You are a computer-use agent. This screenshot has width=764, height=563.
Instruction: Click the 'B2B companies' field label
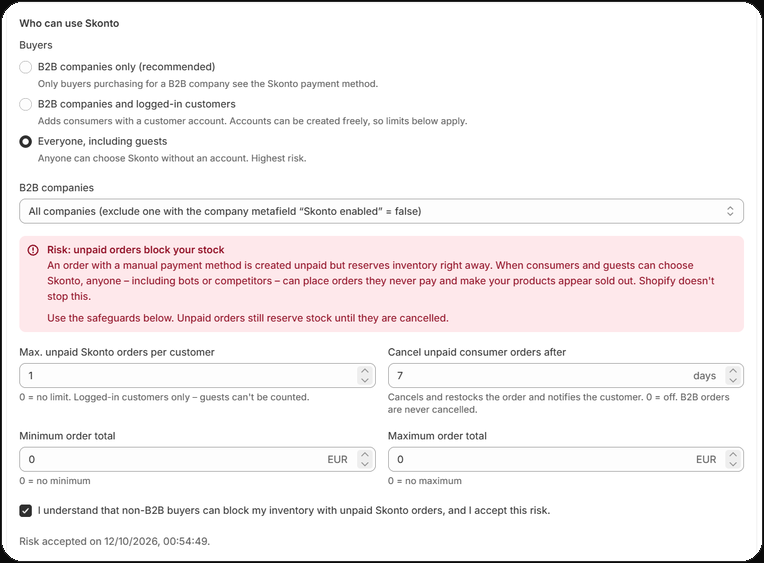pyautogui.click(x=57, y=188)
